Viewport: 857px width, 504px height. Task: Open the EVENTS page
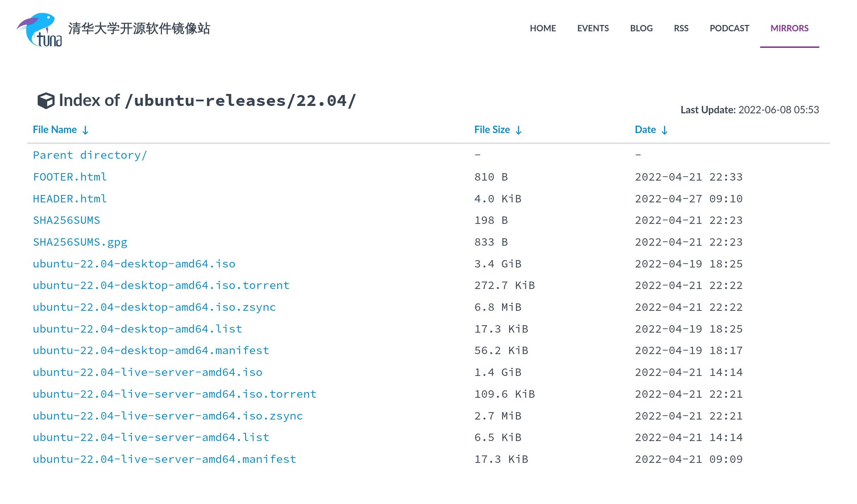593,29
